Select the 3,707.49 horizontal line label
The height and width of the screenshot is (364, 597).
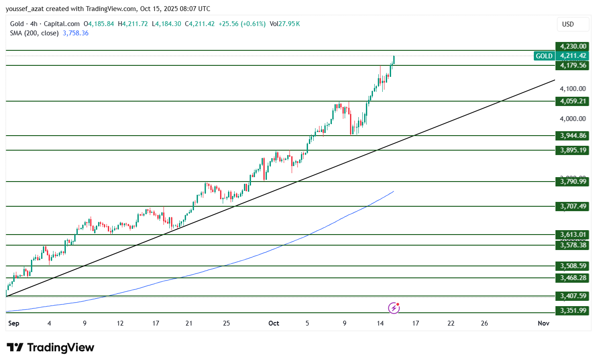[x=573, y=206]
